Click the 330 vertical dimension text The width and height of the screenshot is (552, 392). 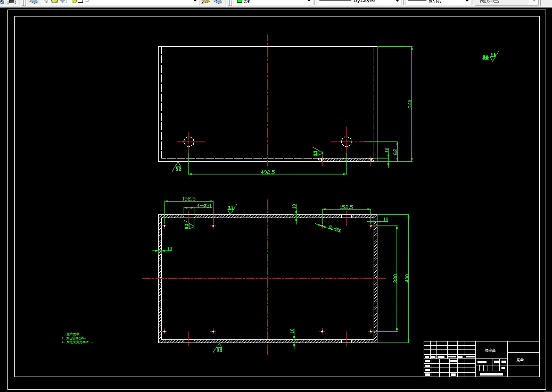pyautogui.click(x=395, y=278)
